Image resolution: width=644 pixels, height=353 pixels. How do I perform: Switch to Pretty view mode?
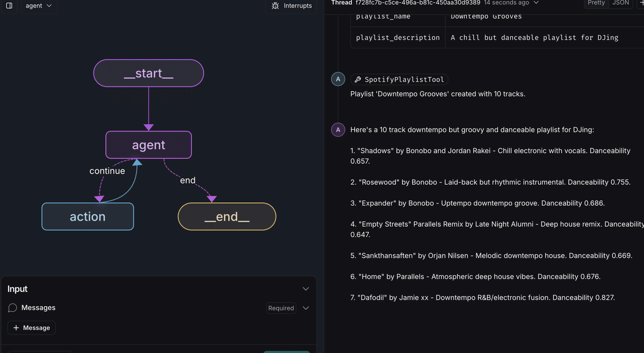pyautogui.click(x=596, y=3)
